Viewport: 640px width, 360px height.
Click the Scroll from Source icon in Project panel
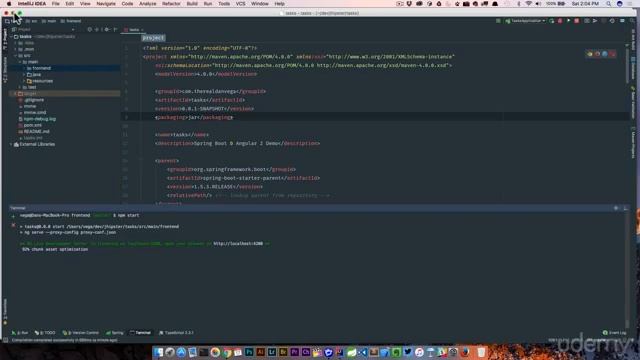tap(90, 29)
